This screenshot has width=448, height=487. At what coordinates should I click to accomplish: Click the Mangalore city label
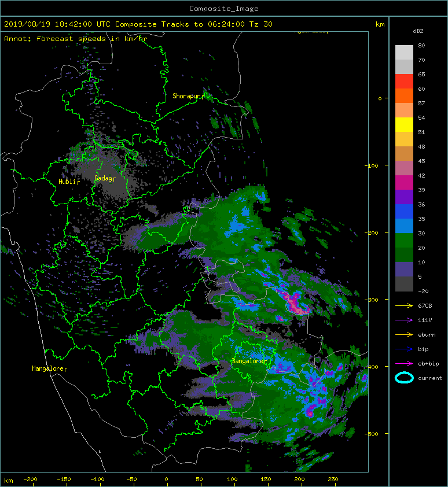coord(49,368)
